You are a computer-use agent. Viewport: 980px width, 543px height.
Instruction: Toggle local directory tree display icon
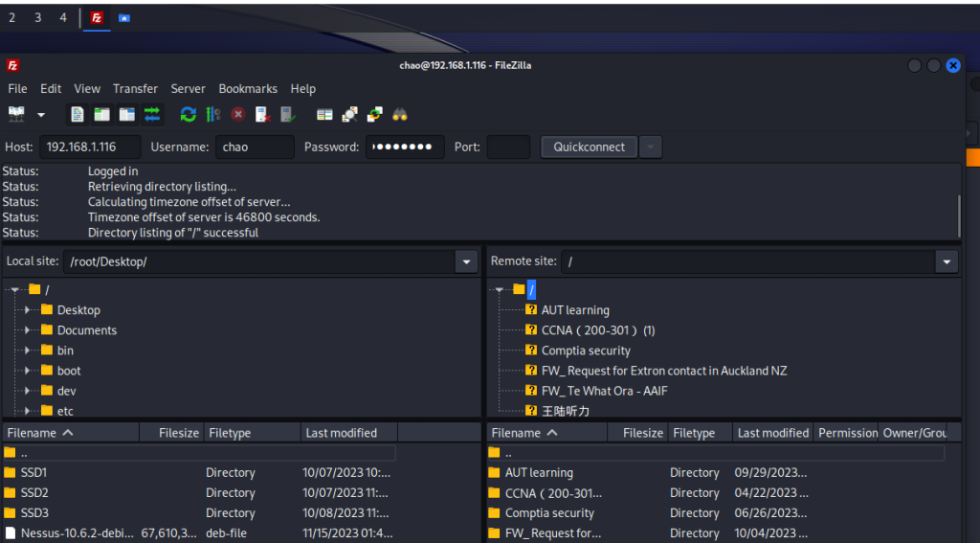(101, 115)
